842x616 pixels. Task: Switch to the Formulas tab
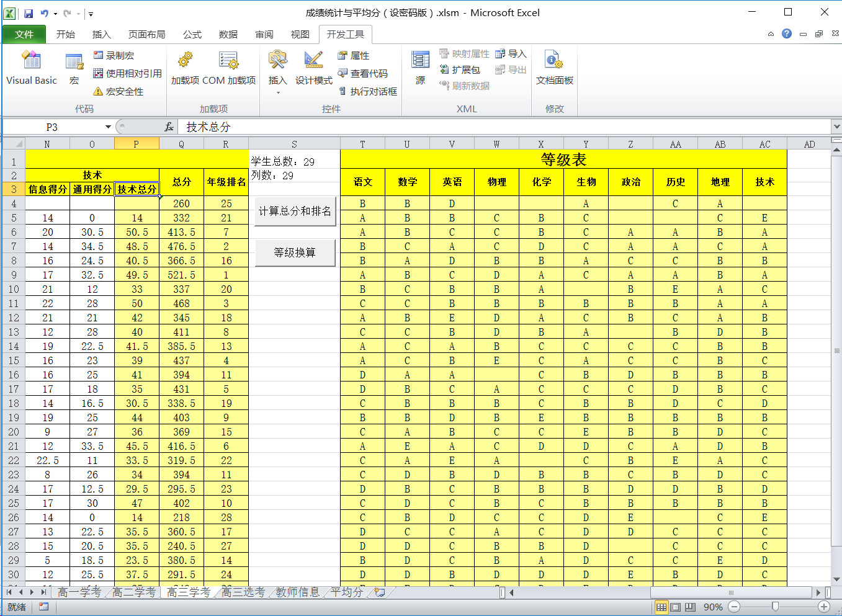[x=192, y=34]
